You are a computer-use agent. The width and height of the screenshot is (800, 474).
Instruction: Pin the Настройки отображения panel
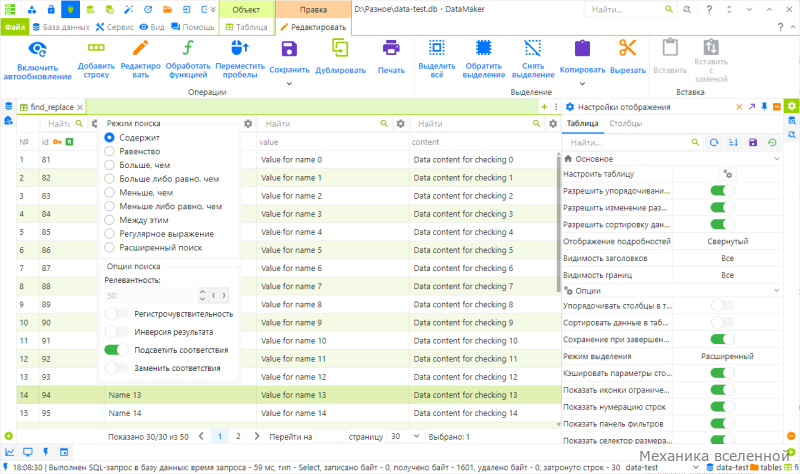(x=764, y=107)
